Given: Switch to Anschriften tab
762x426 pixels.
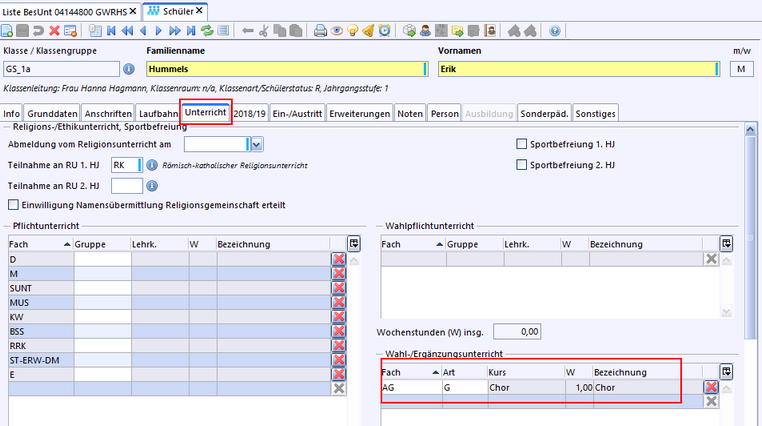Looking at the screenshot, I should (108, 114).
